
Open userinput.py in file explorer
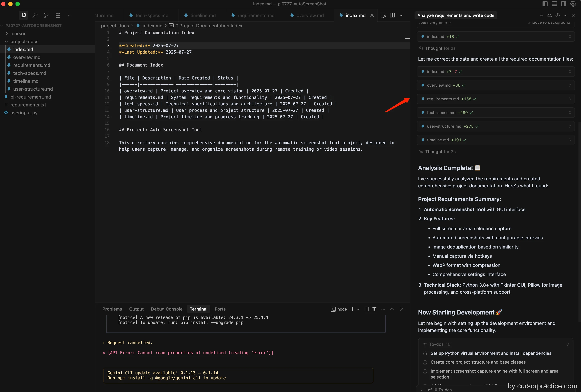click(x=47, y=113)
